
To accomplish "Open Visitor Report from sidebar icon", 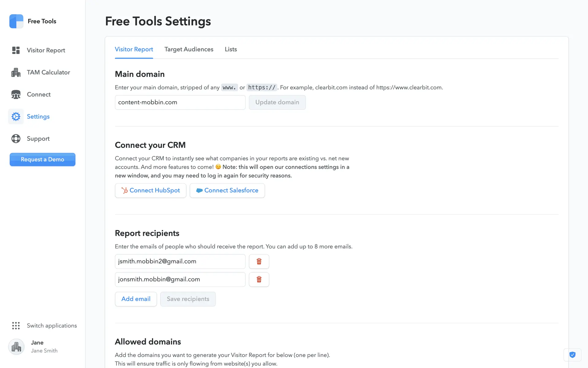I will tap(16, 50).
